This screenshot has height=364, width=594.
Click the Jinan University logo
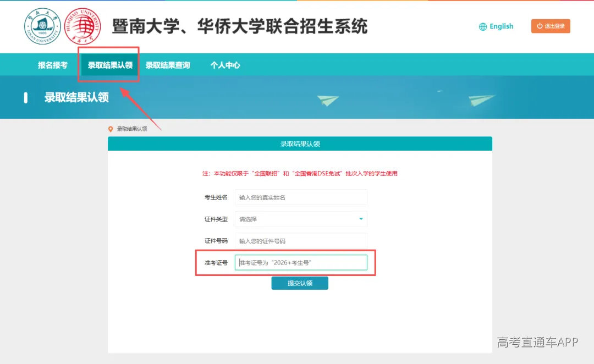point(42,26)
